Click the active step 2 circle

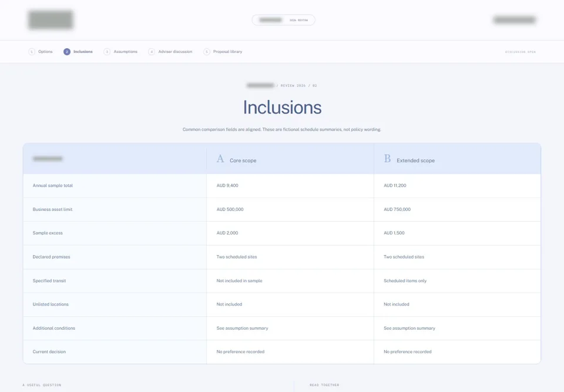[67, 52]
